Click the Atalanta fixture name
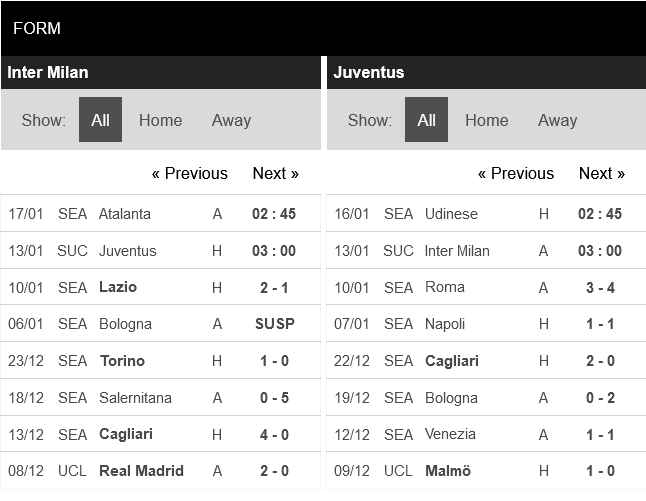Viewport: 646px width, 501px height. tap(125, 214)
